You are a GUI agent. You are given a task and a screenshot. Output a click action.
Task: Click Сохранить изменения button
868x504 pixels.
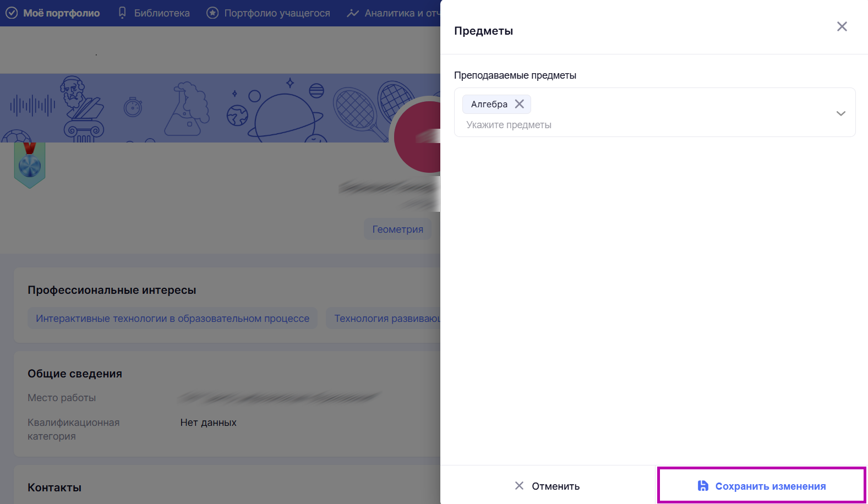click(x=761, y=485)
